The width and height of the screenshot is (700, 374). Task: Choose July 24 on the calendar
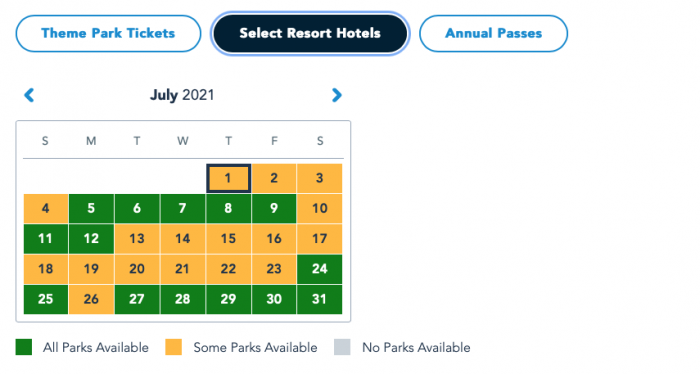pos(320,269)
